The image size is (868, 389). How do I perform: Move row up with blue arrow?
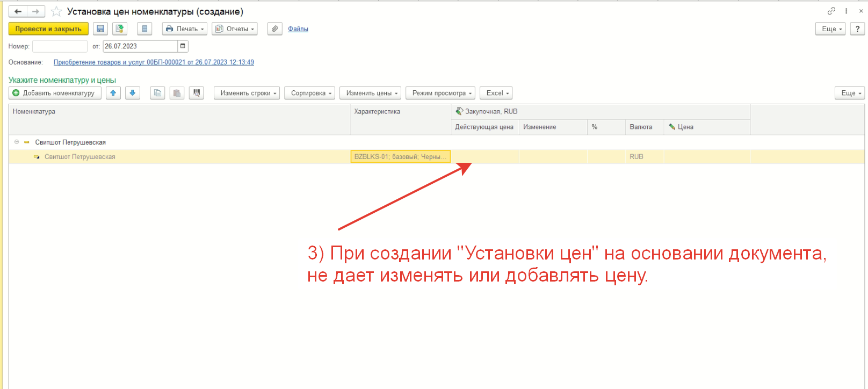pos(113,93)
